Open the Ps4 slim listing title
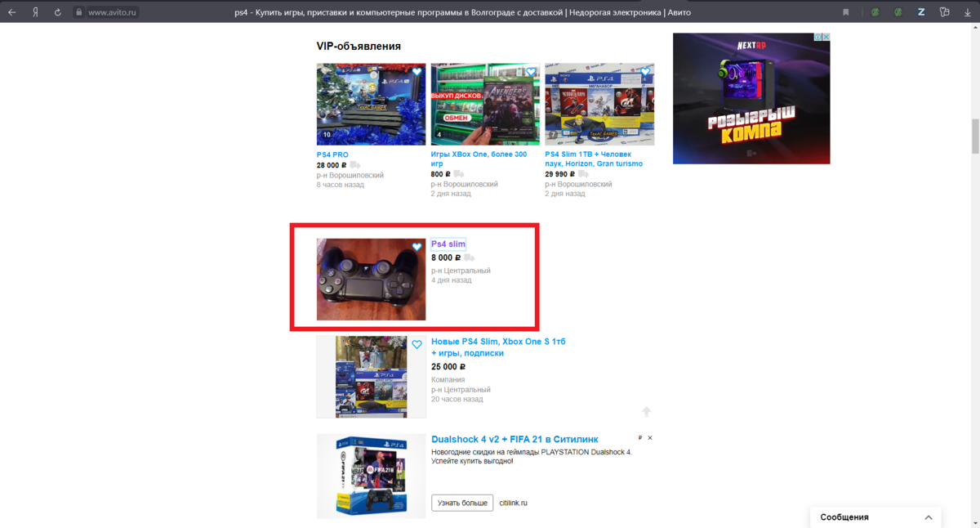 click(x=448, y=244)
